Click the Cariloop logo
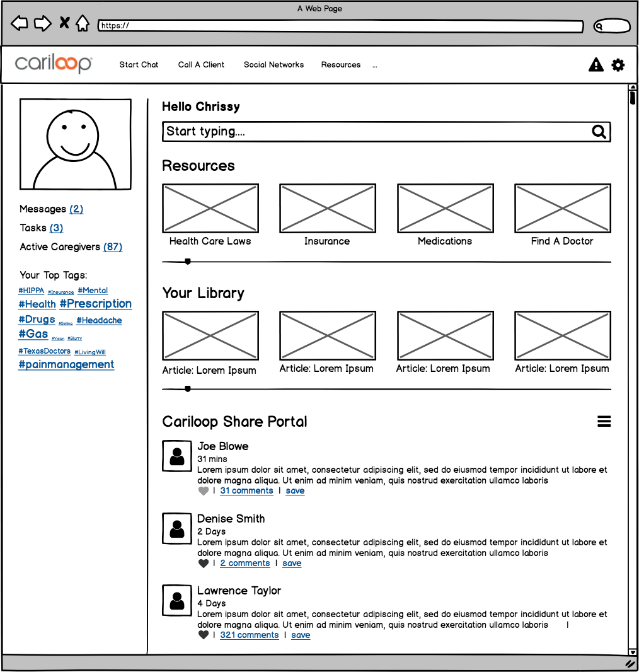 pos(54,64)
